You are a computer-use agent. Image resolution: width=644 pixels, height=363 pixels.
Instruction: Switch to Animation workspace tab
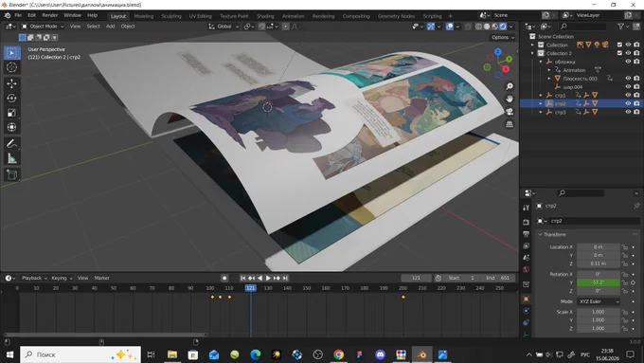[294, 16]
